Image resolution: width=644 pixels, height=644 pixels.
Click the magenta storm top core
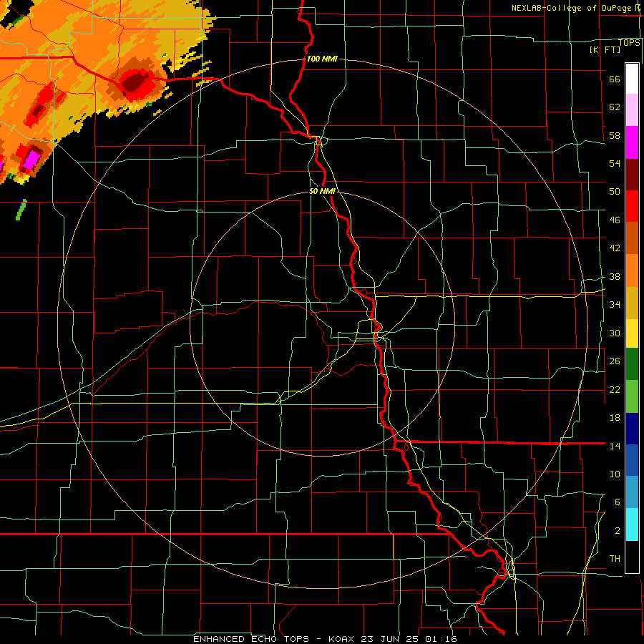pos(31,161)
